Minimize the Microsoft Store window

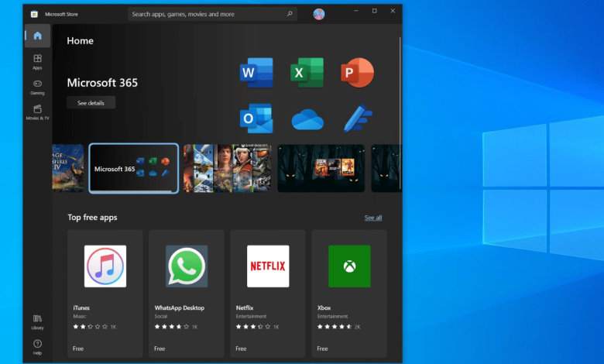(356, 11)
